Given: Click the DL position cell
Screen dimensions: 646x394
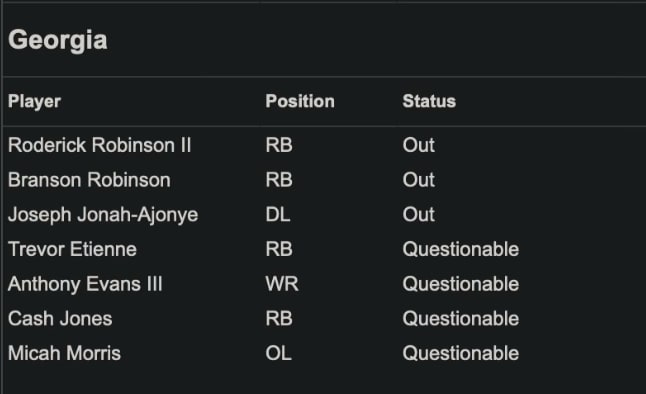Looking at the screenshot, I should point(278,214).
